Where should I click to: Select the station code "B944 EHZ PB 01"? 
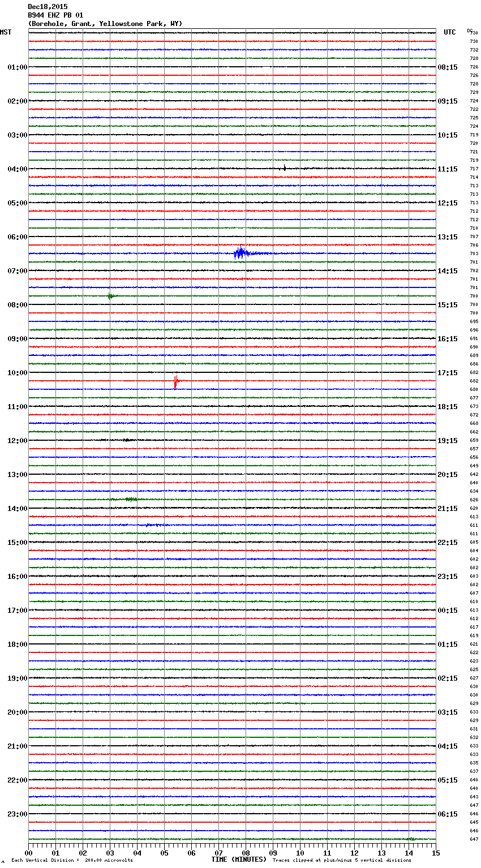coord(55,15)
